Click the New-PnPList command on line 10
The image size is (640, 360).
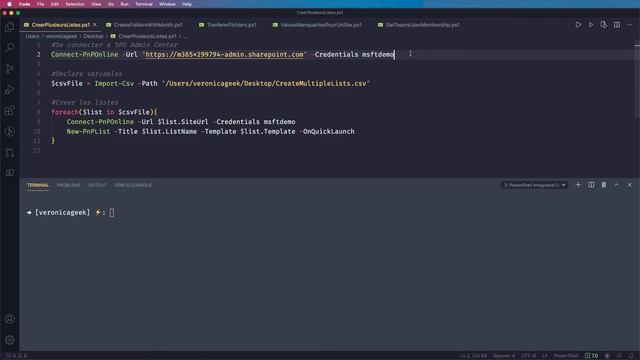88,131
